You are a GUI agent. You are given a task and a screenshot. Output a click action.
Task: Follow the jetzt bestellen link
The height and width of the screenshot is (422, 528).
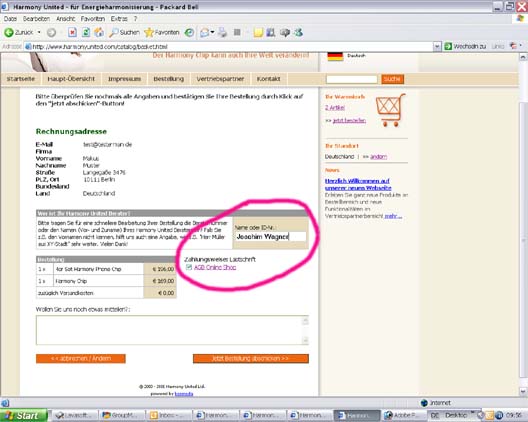(349, 120)
